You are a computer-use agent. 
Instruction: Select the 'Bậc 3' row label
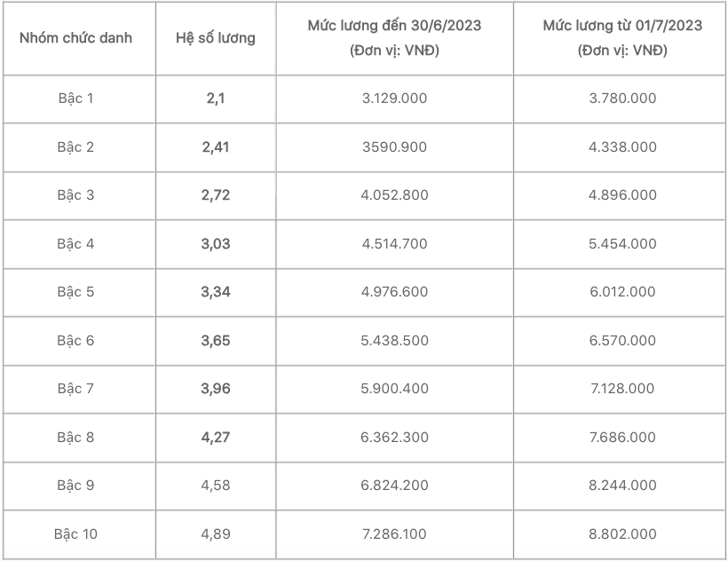(75, 195)
